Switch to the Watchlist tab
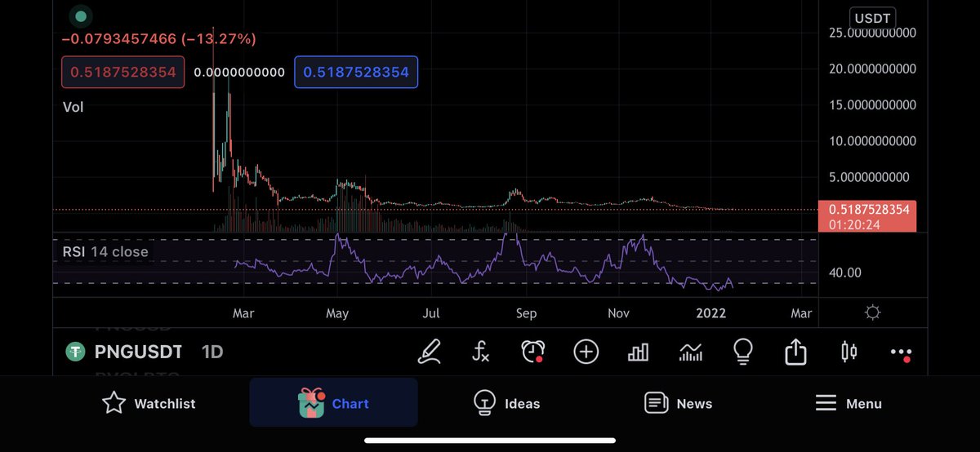Image resolution: width=980 pixels, height=452 pixels. pos(149,403)
